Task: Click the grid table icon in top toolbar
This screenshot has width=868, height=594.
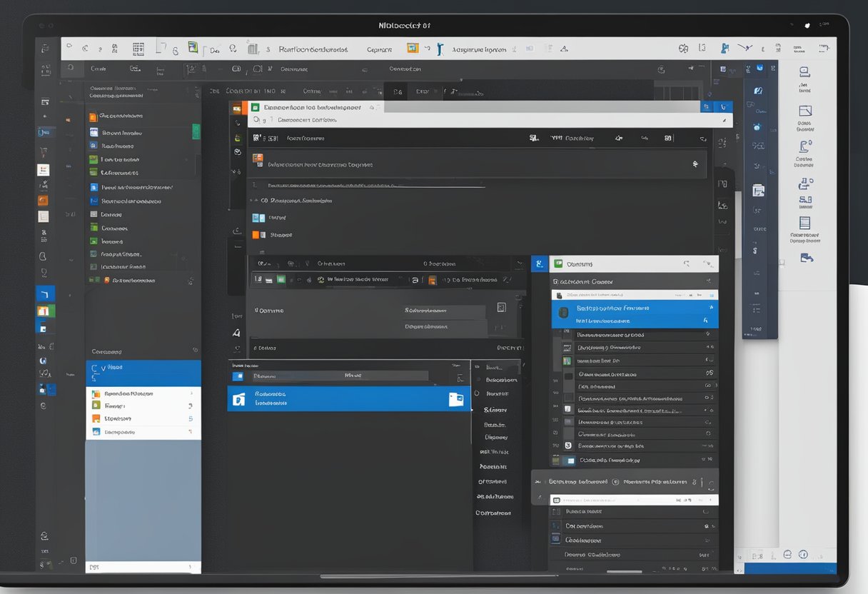Action: coord(138,49)
